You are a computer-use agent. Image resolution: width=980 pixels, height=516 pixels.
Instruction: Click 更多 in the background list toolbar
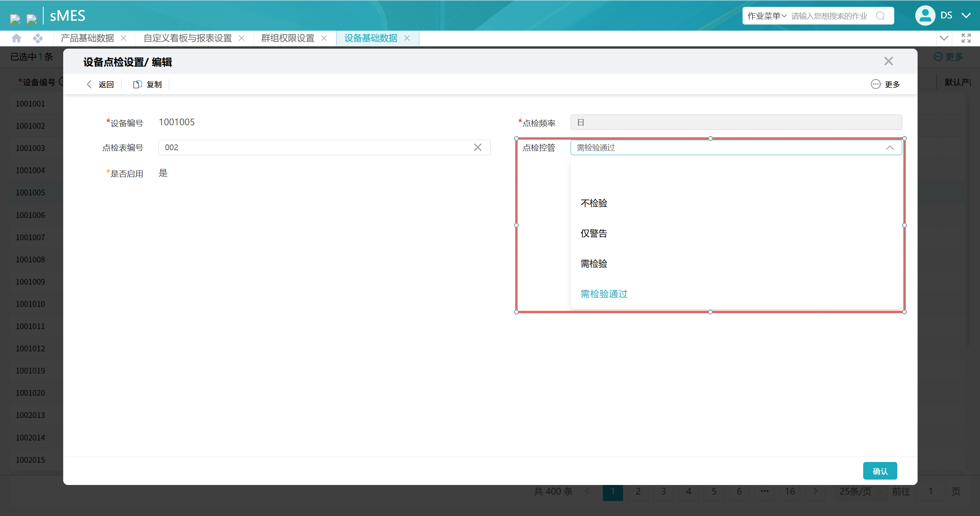949,57
